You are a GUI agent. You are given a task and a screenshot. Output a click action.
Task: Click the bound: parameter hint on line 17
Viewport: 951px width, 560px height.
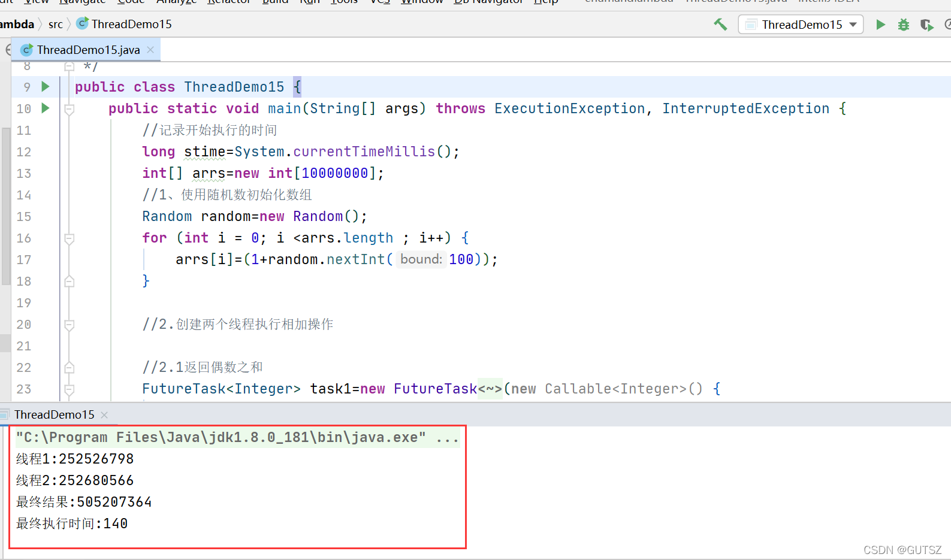click(421, 259)
